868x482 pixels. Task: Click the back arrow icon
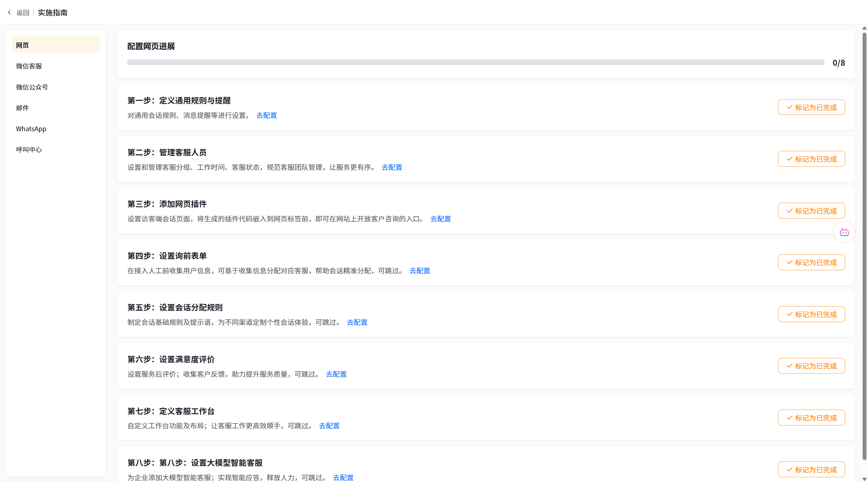tap(9, 12)
